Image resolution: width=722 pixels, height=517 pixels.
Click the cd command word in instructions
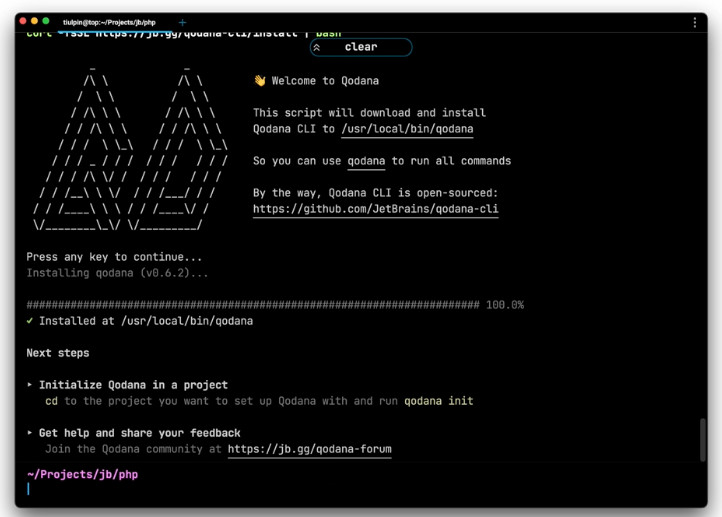click(x=52, y=401)
